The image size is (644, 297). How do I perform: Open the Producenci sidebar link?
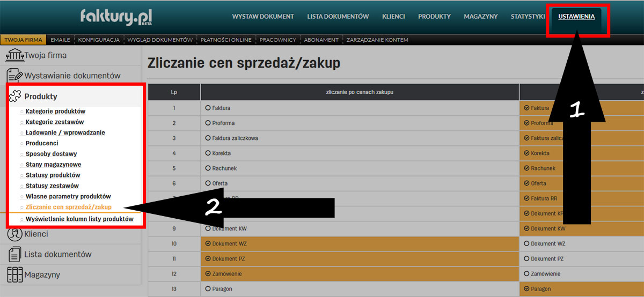point(42,143)
